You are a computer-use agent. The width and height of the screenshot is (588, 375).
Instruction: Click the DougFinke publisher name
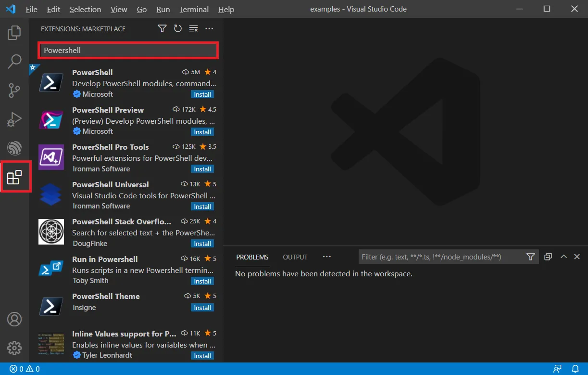(x=90, y=244)
